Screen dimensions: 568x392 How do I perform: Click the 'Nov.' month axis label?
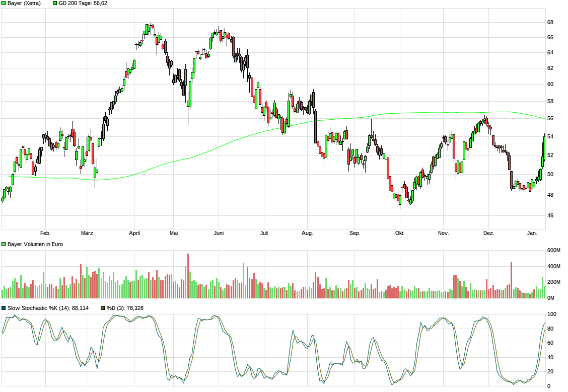point(444,233)
